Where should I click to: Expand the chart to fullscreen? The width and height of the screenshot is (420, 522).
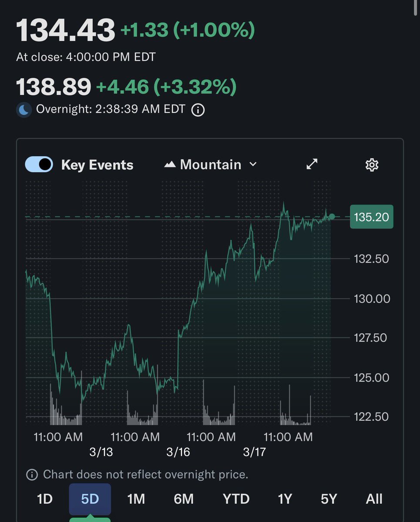[x=312, y=164]
